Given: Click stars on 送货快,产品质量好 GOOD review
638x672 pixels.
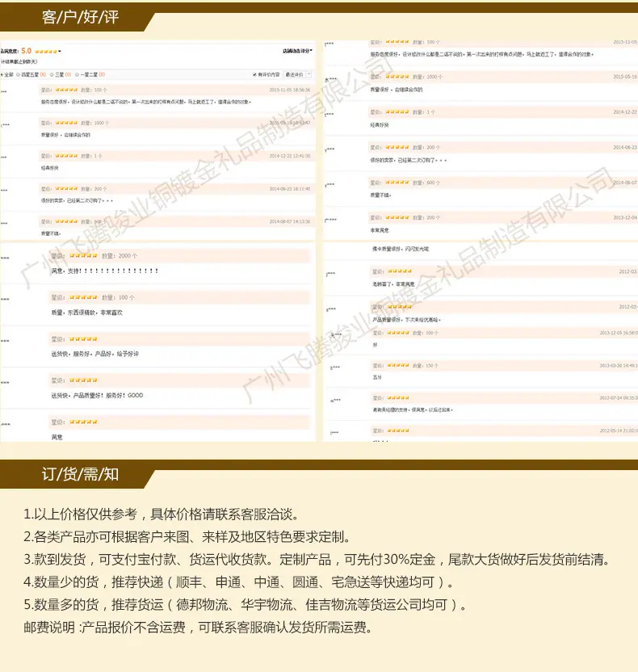Looking at the screenshot, I should (83, 380).
